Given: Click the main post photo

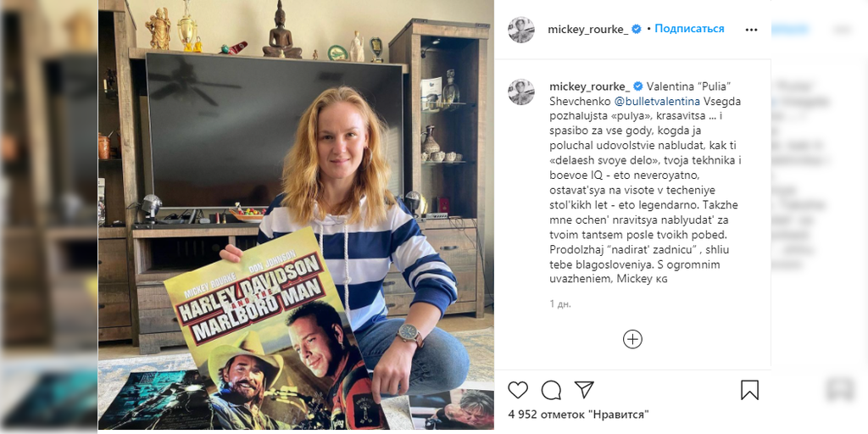Looking at the screenshot, I should (296, 214).
